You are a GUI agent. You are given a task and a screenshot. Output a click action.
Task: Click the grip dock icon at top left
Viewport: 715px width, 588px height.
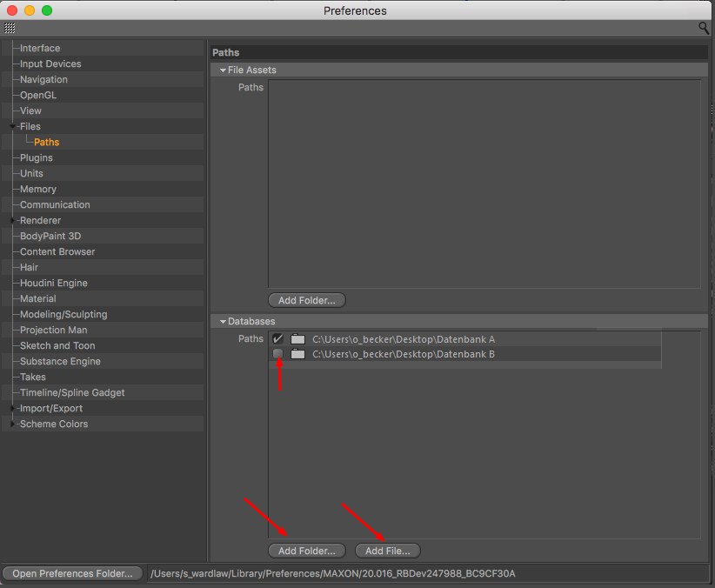click(10, 29)
